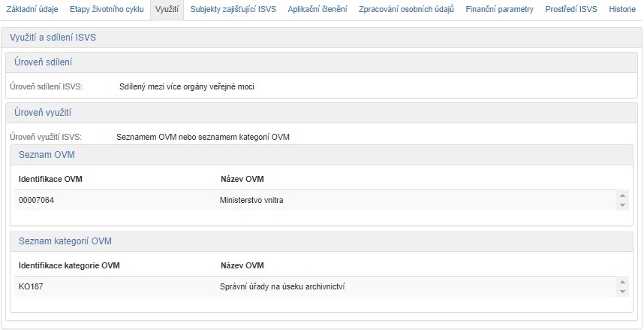Viewport: 644px width, 330px height.
Task: Open the Aplikační členění tab
Action: [x=317, y=10]
